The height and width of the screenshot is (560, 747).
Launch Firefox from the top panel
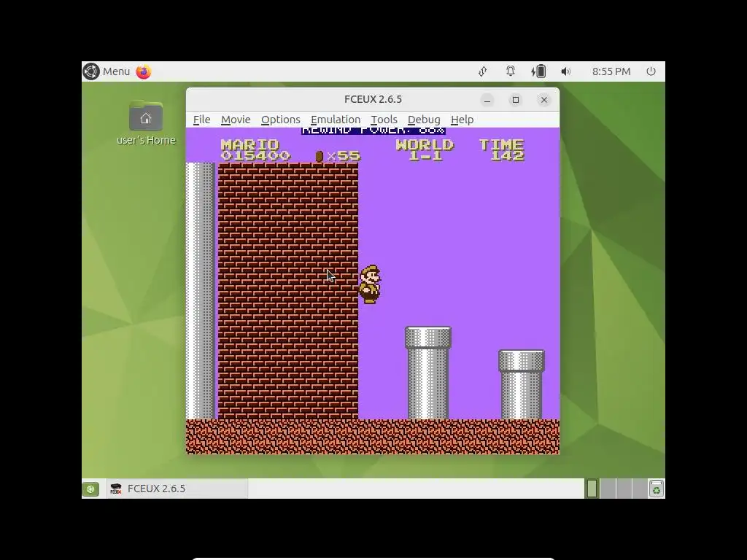(144, 71)
